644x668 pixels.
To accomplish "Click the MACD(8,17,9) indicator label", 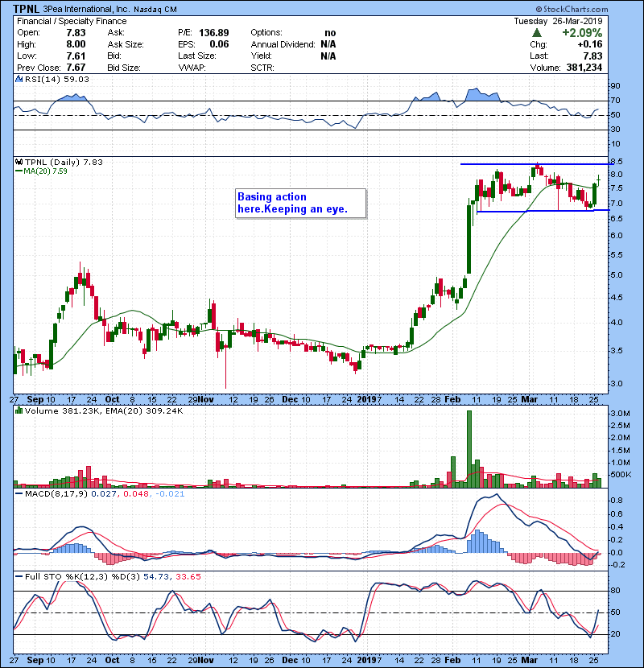I will pos(56,494).
